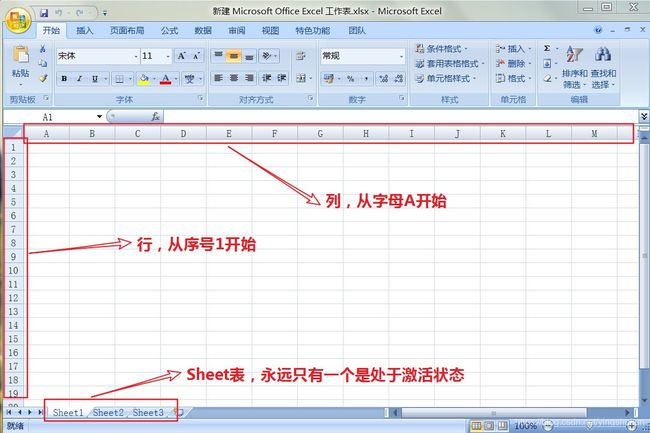The height and width of the screenshot is (433, 650).
Task: Switch to 插入 ribbon tab
Action: 85,30
